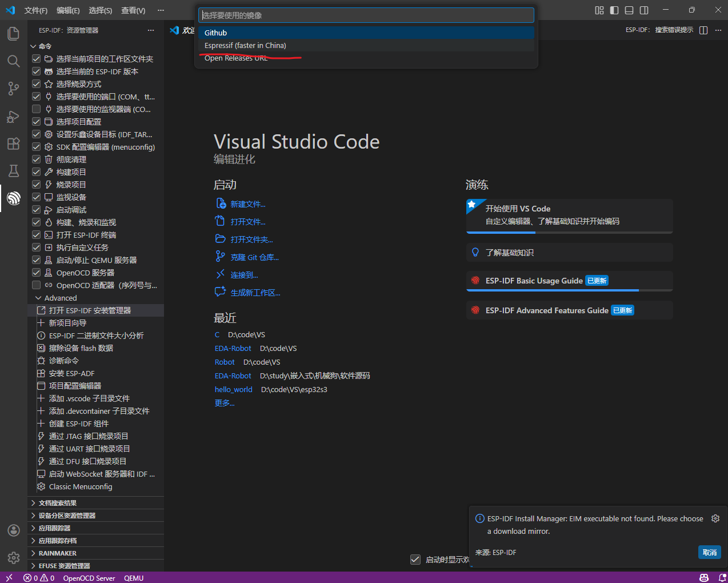728x583 pixels.
Task: Open the Explorer view in activity bar
Action: pos(14,34)
